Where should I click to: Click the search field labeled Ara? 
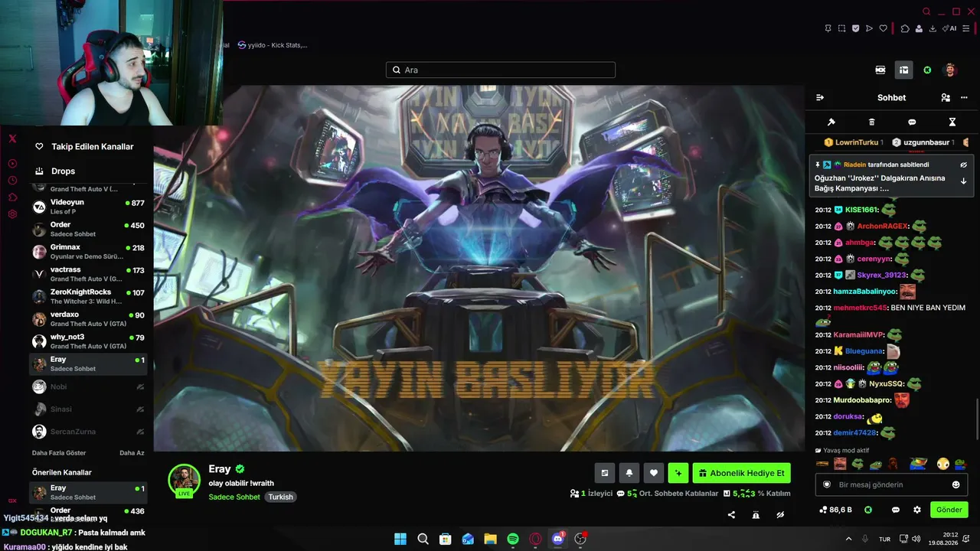[501, 70]
